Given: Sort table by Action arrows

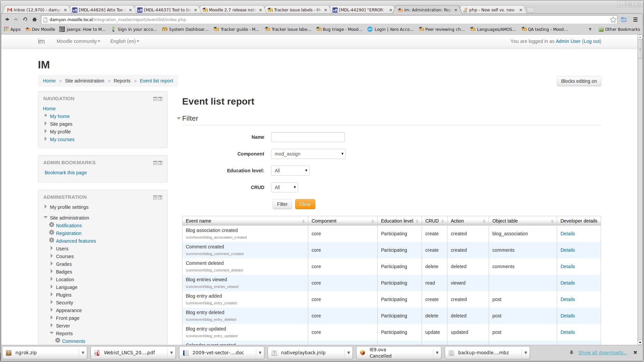Looking at the screenshot, I should (x=484, y=221).
